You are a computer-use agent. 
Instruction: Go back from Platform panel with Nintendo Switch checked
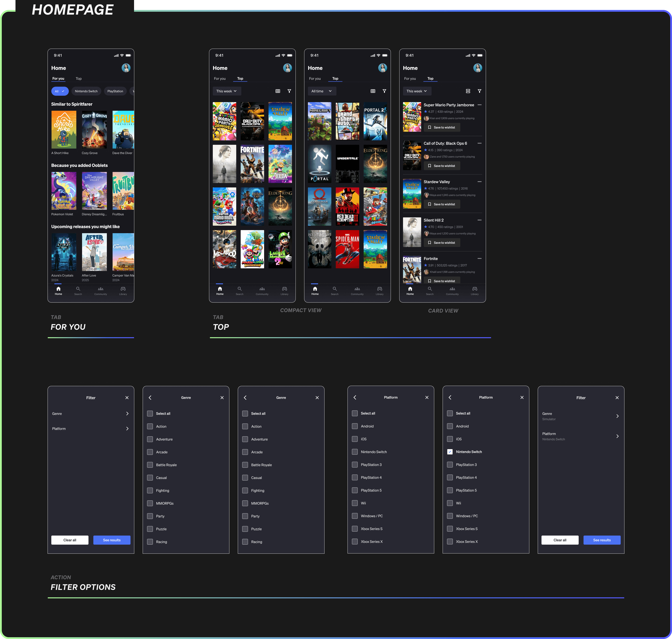tap(450, 397)
